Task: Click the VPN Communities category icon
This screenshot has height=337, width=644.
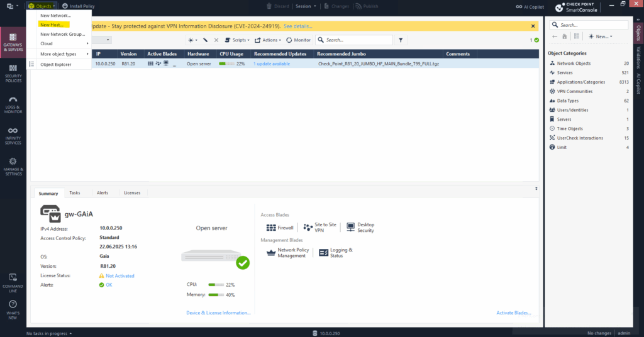Action: pyautogui.click(x=552, y=91)
